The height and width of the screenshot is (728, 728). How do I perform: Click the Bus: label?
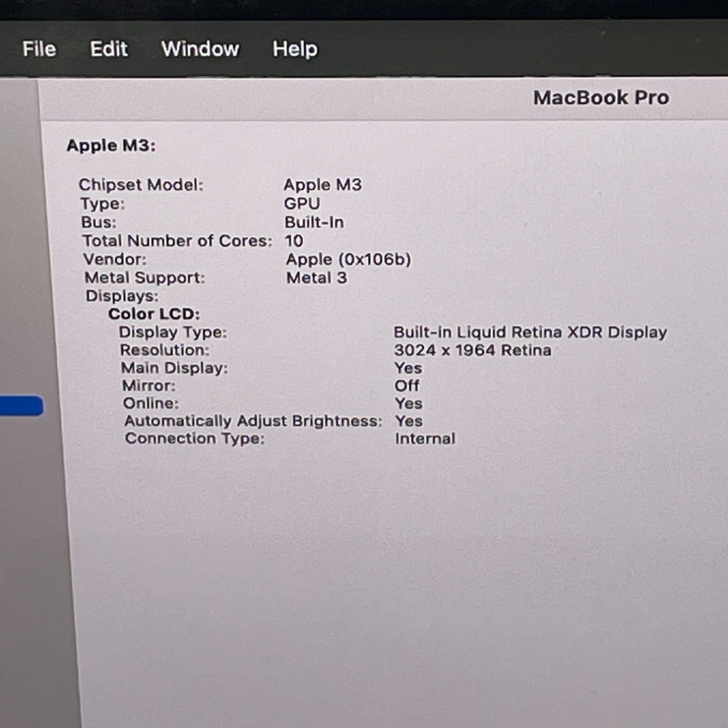(99, 222)
